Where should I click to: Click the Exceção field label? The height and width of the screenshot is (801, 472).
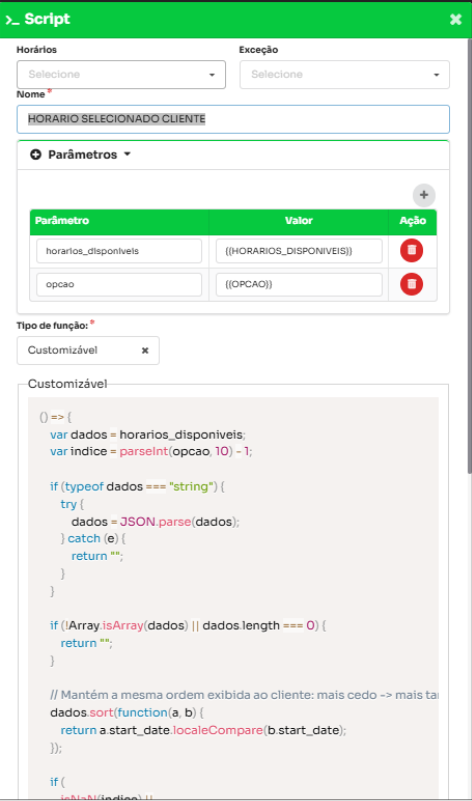pos(258,50)
